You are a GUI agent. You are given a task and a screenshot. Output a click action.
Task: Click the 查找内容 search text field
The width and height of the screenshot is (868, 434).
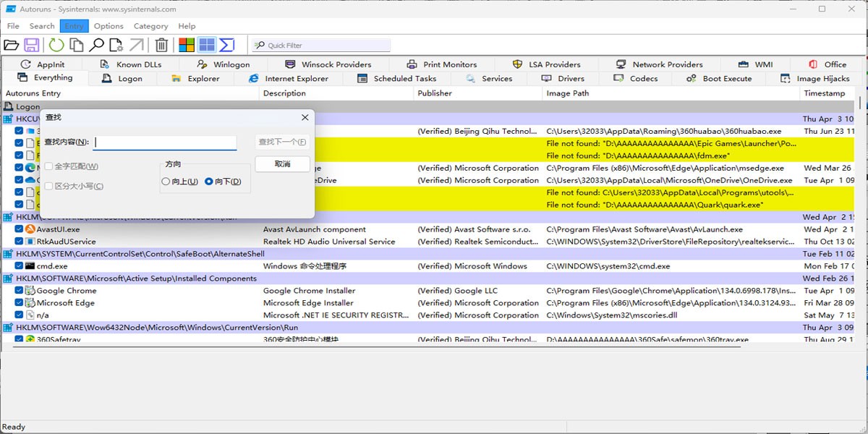pos(165,142)
